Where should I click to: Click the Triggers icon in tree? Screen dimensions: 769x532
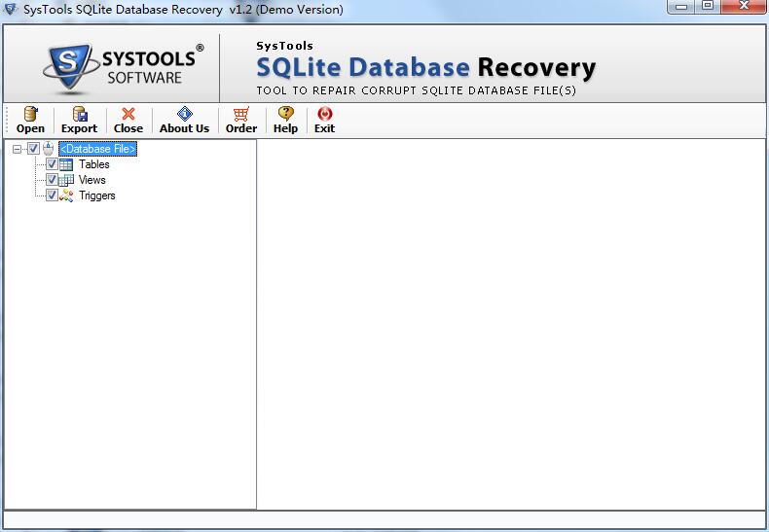(x=66, y=195)
